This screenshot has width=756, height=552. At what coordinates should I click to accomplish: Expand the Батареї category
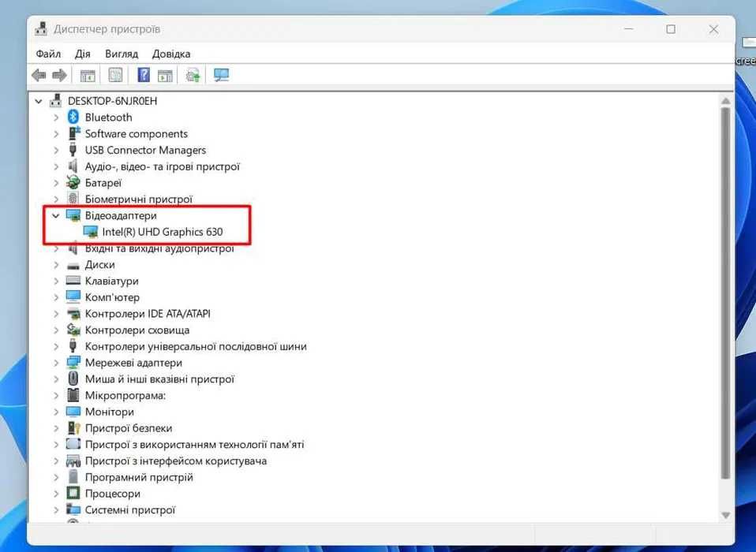(56, 183)
